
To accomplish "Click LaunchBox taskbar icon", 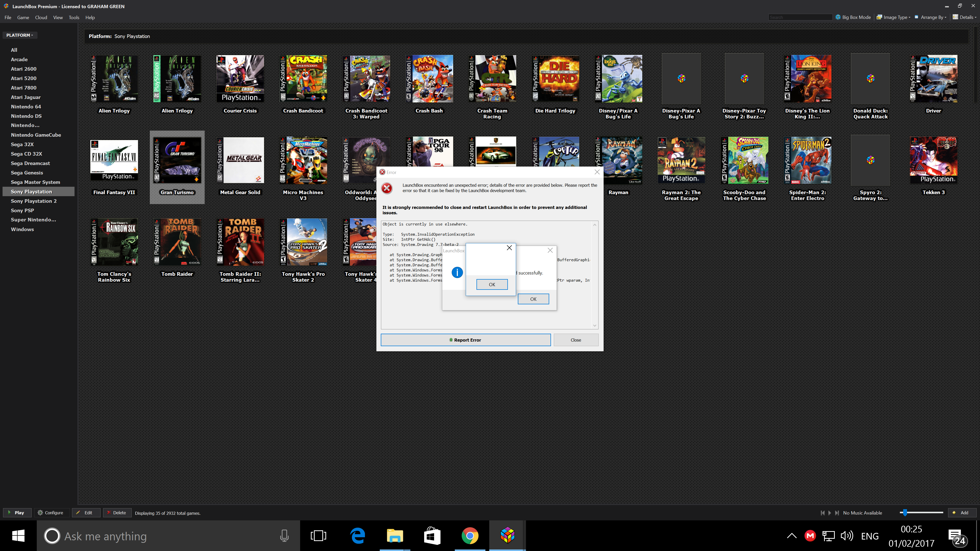I will click(508, 536).
